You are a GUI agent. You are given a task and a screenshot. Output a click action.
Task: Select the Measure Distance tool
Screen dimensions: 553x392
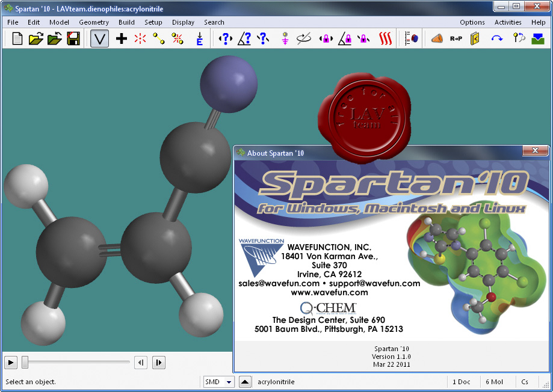pyautogui.click(x=226, y=38)
